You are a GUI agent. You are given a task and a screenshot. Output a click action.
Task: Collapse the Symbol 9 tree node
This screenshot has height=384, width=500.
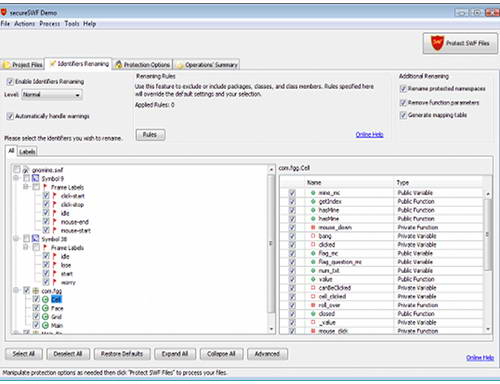[16, 178]
